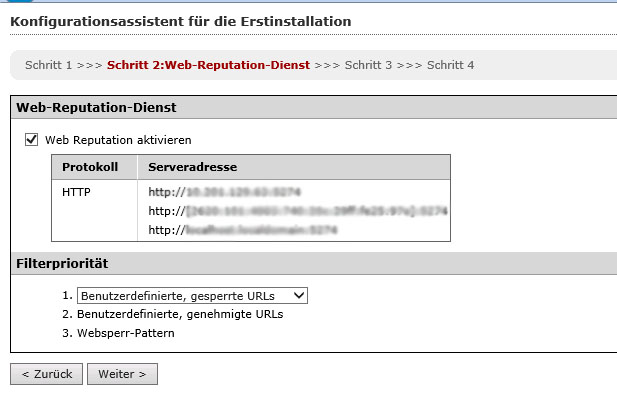The width and height of the screenshot is (617, 401).
Task: Go back with the Zurück button
Action: click(x=46, y=374)
